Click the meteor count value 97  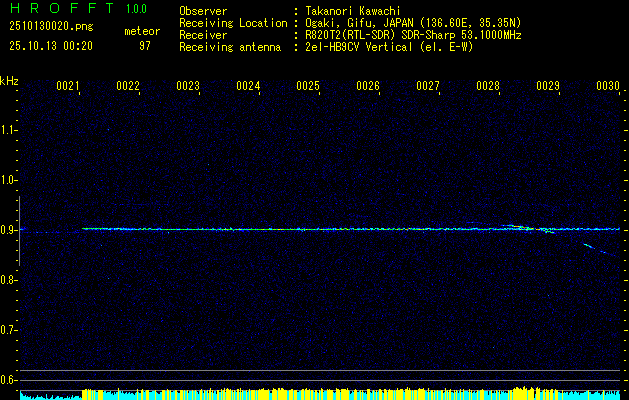coord(144,45)
